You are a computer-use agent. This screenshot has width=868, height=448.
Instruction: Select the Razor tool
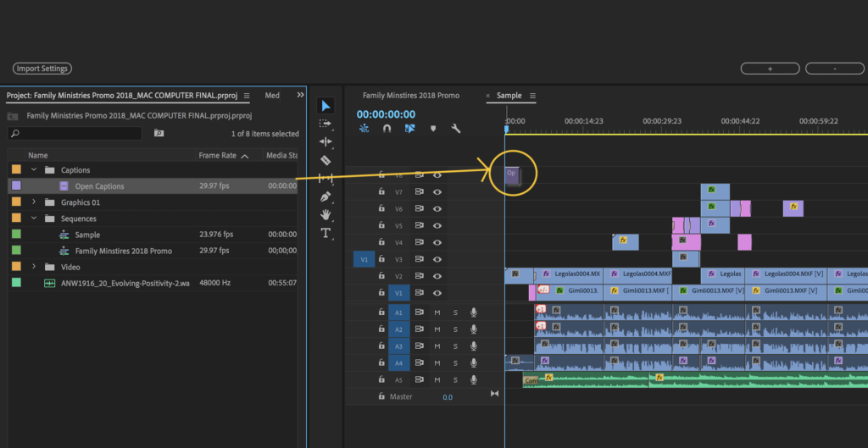click(x=325, y=160)
